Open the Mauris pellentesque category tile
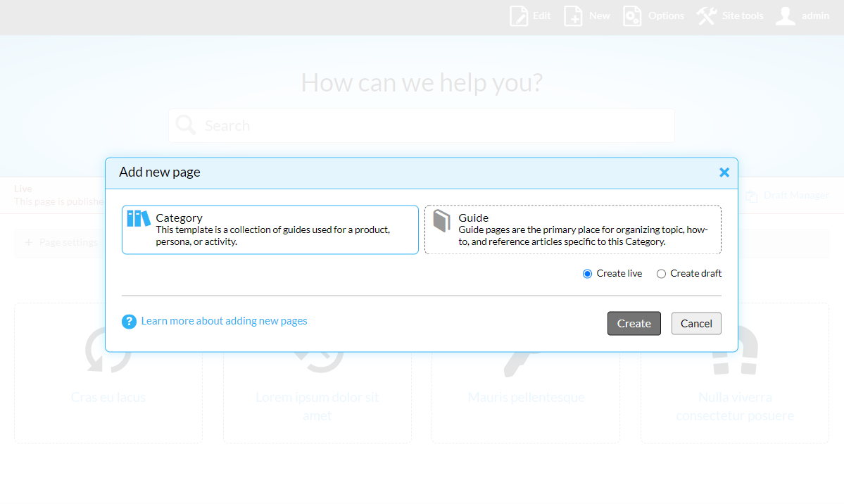This screenshot has height=504, width=844. click(526, 397)
